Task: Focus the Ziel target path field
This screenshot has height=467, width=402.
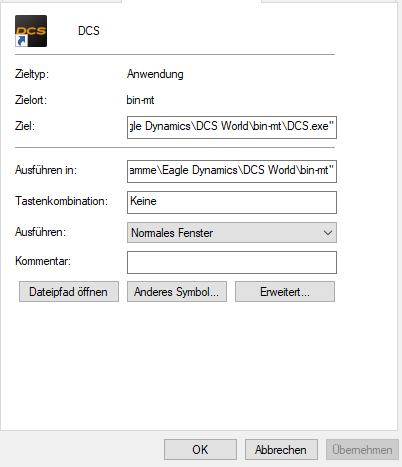Action: 232,127
